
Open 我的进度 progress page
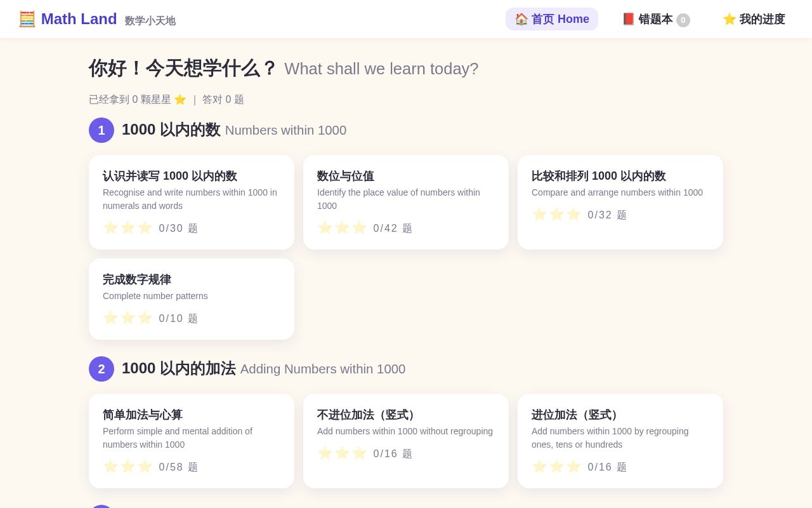[754, 19]
